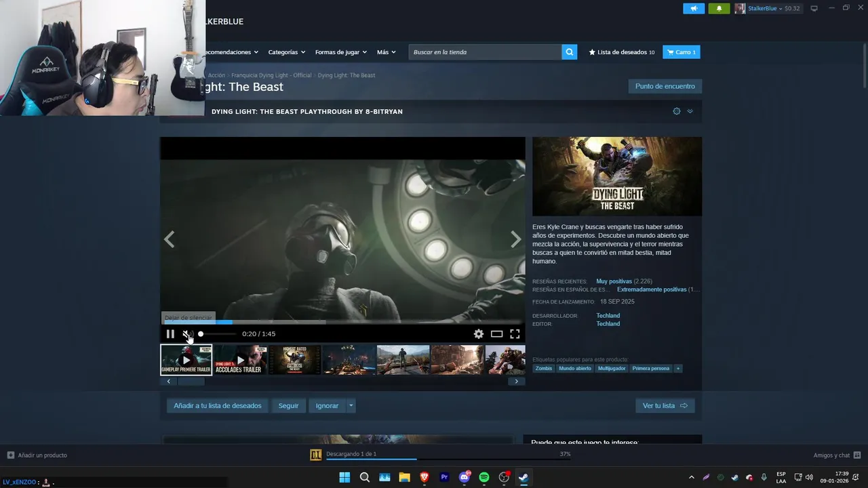
Task: Select Gameplay Premiere Trailer thumbnail
Action: tap(186, 360)
